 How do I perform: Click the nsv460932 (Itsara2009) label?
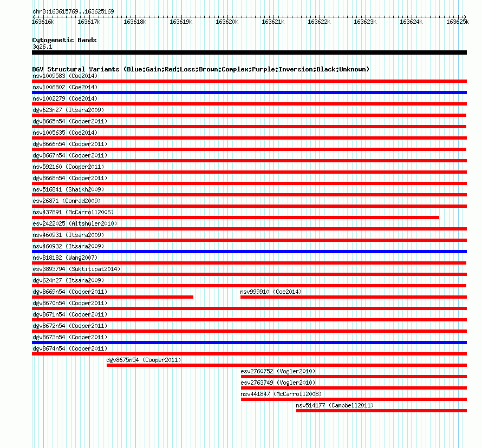(x=68, y=246)
